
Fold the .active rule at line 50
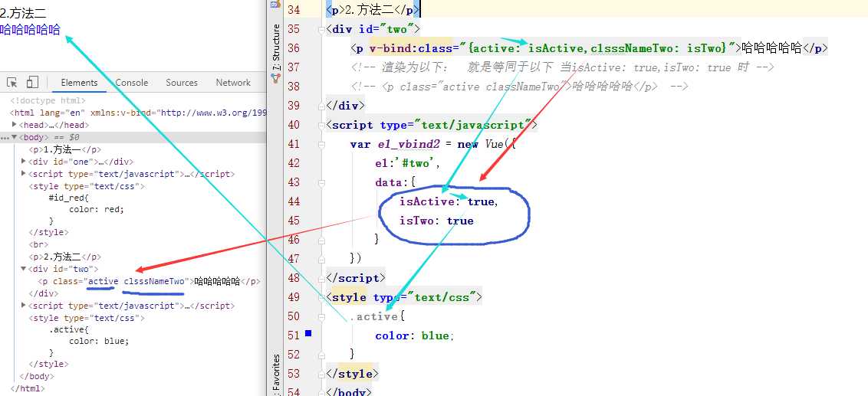[x=322, y=316]
